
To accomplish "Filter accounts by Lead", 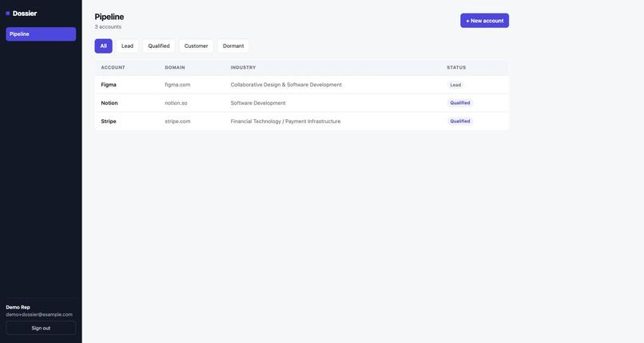I will point(127,46).
